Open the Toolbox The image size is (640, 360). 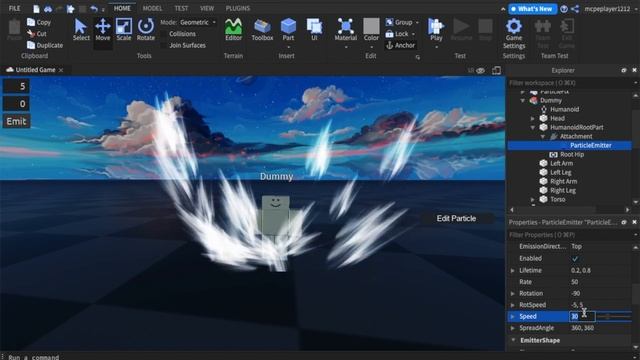click(262, 29)
